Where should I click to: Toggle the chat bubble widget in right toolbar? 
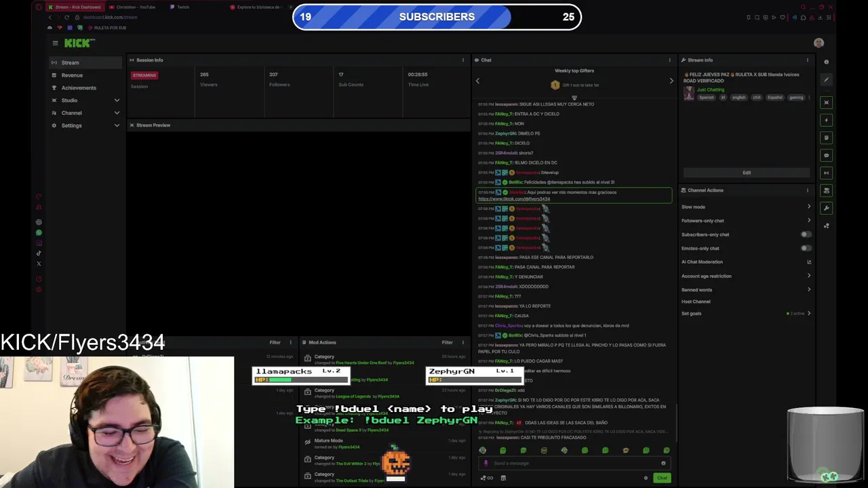click(826, 155)
